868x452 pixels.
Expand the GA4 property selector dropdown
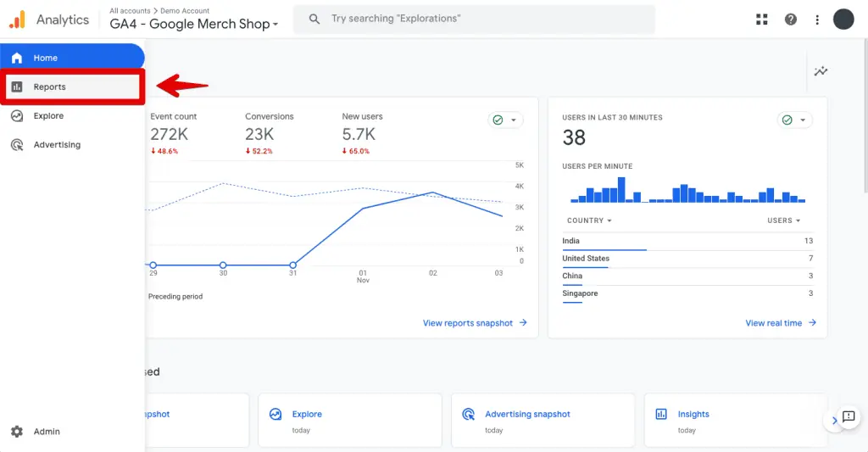[194, 25]
